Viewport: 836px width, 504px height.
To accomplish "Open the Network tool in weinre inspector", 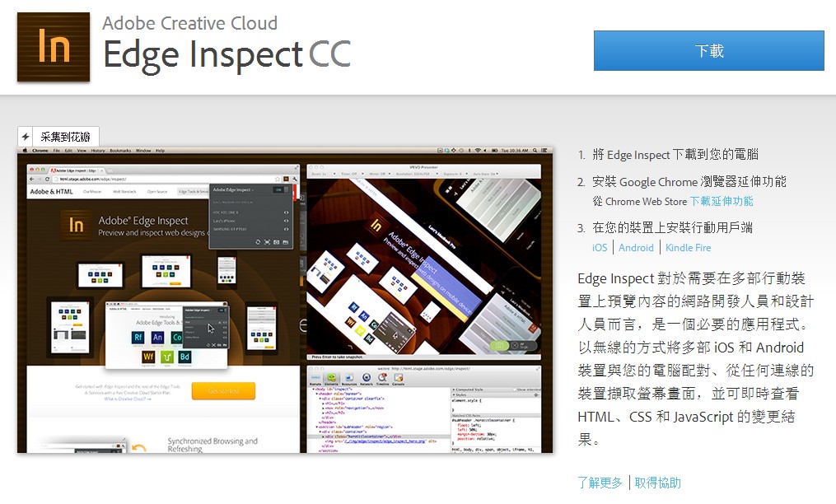I will pyautogui.click(x=367, y=381).
